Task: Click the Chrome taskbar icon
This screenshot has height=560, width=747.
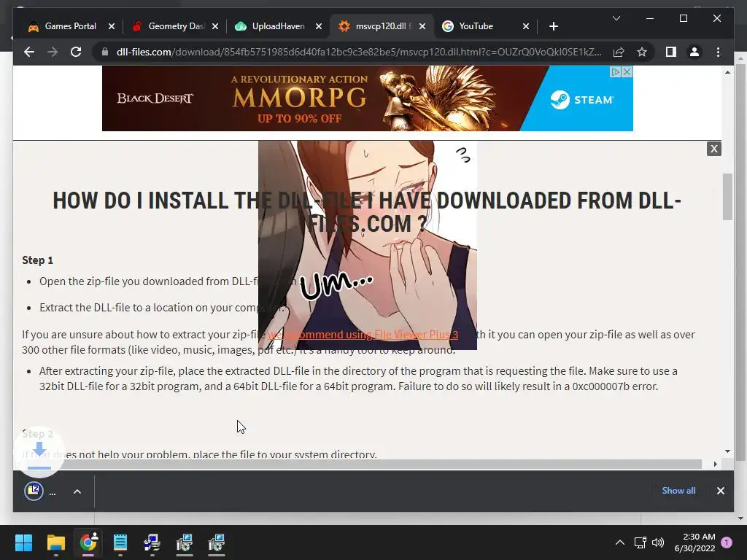Action: [x=88, y=542]
